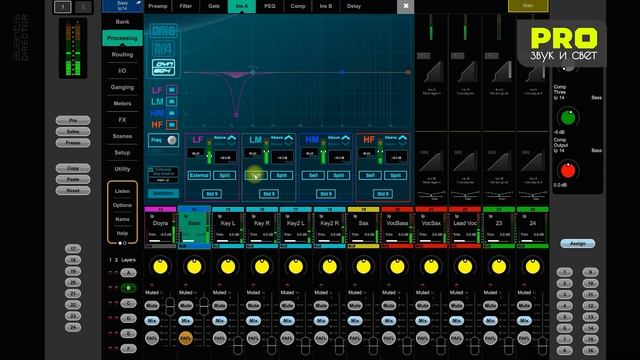This screenshot has height=360, width=640.
Task: Mute the Key L channel
Action: [x=220, y=305]
